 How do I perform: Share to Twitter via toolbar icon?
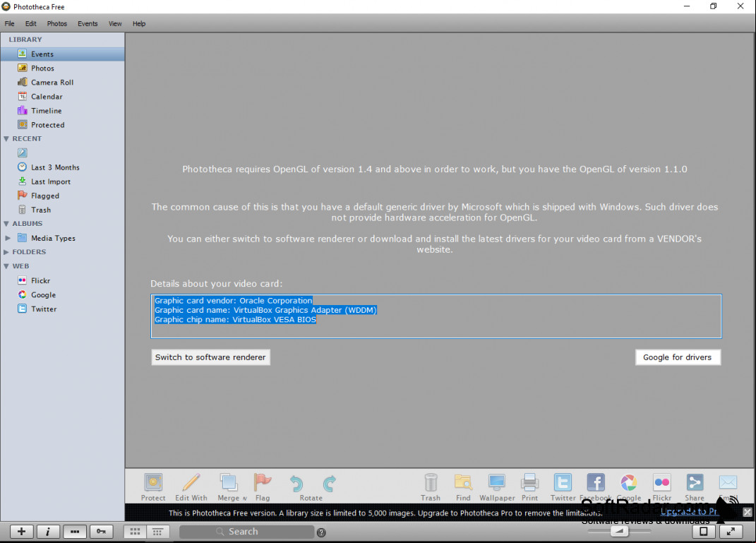click(x=563, y=482)
